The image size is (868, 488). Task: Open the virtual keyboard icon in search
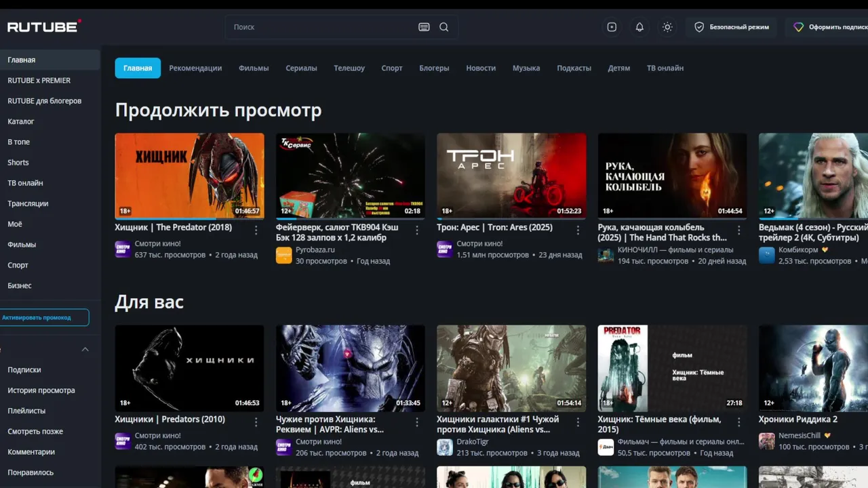424,27
